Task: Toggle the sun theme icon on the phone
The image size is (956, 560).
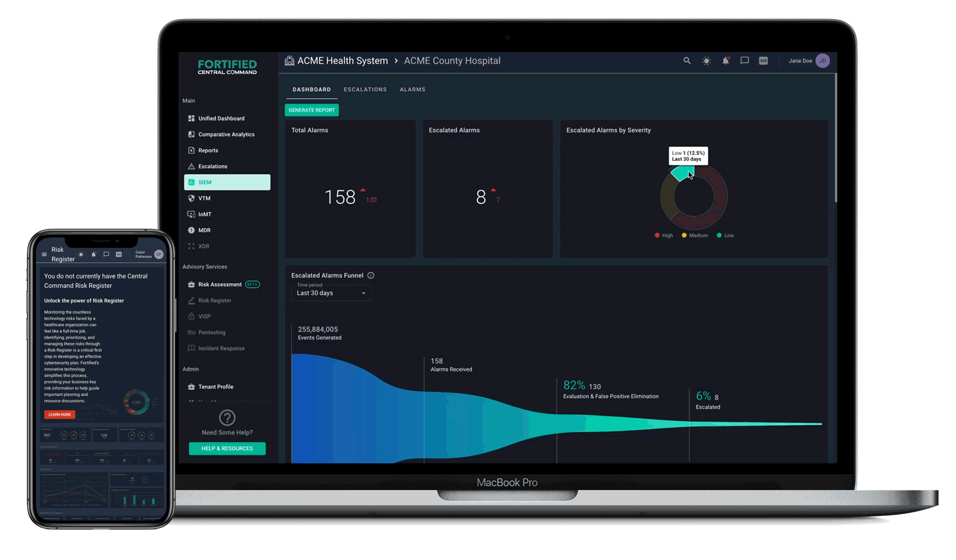Action: [x=81, y=255]
